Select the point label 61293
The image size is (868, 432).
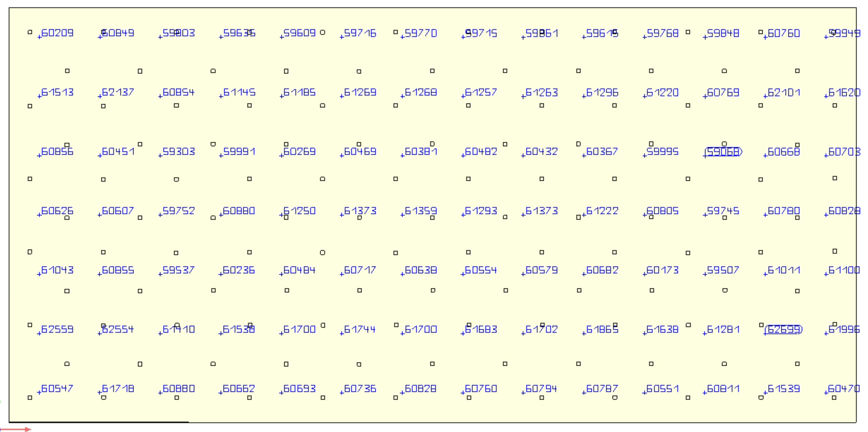pyautogui.click(x=481, y=211)
